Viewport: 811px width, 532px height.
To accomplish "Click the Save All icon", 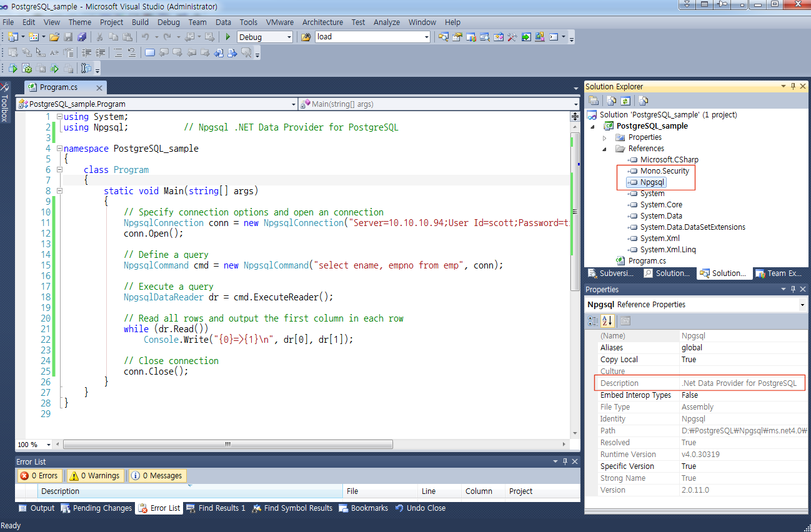I will pyautogui.click(x=82, y=37).
